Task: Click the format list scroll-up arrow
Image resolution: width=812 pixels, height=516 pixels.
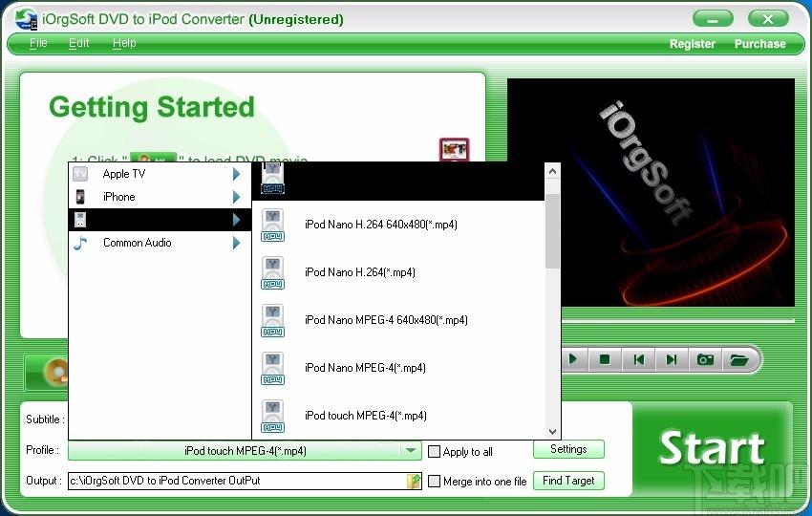Action: click(552, 171)
